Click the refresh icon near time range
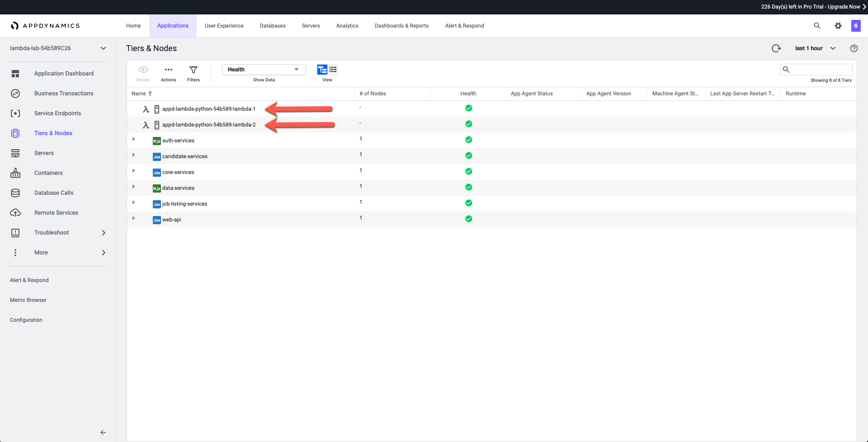Screen dimensions: 868x442 [x=776, y=48]
